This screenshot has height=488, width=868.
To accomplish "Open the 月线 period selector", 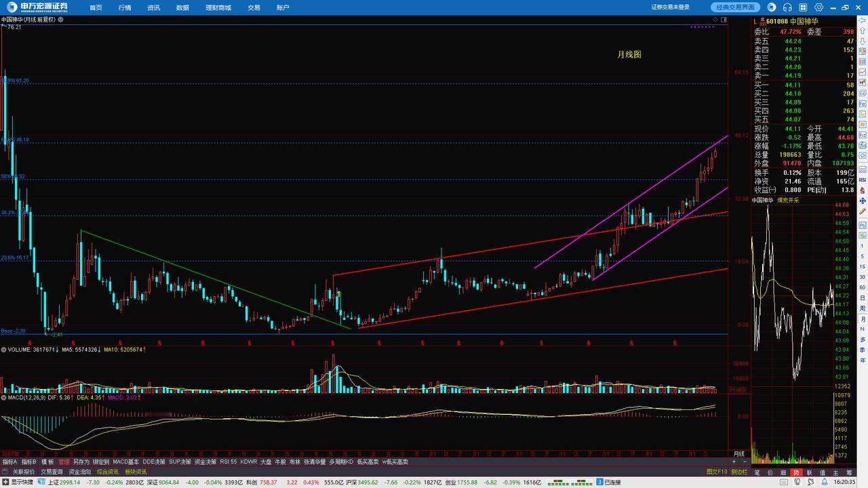I will (x=739, y=453).
